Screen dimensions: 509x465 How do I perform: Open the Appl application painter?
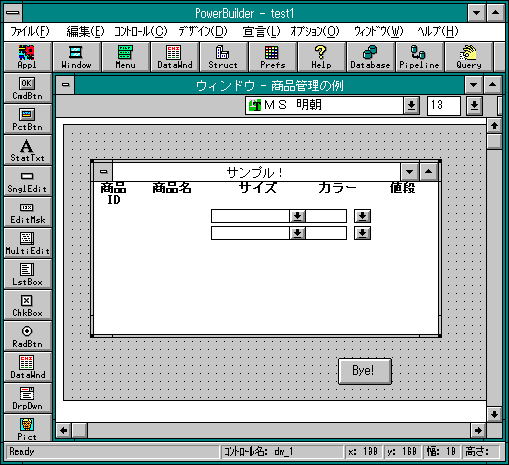click(28, 57)
